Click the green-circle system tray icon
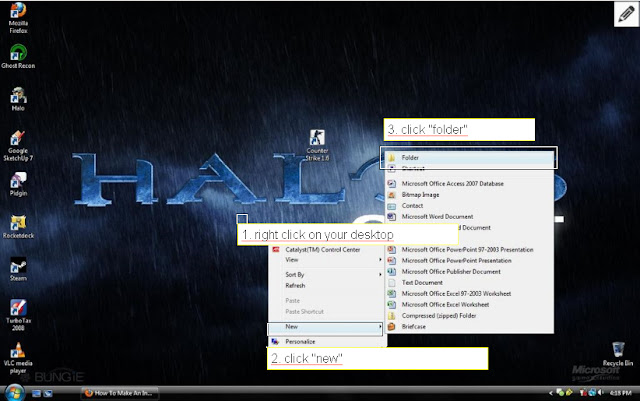 tap(560, 392)
